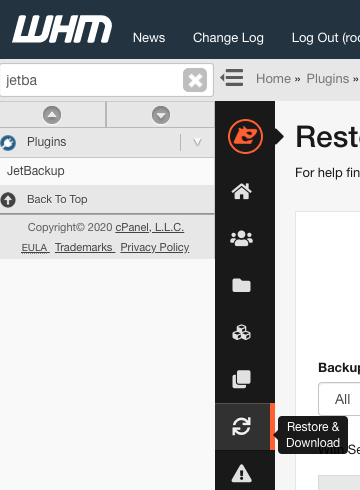Viewport: 360px width, 490px height.
Task: Open the News link
Action: coord(149,38)
